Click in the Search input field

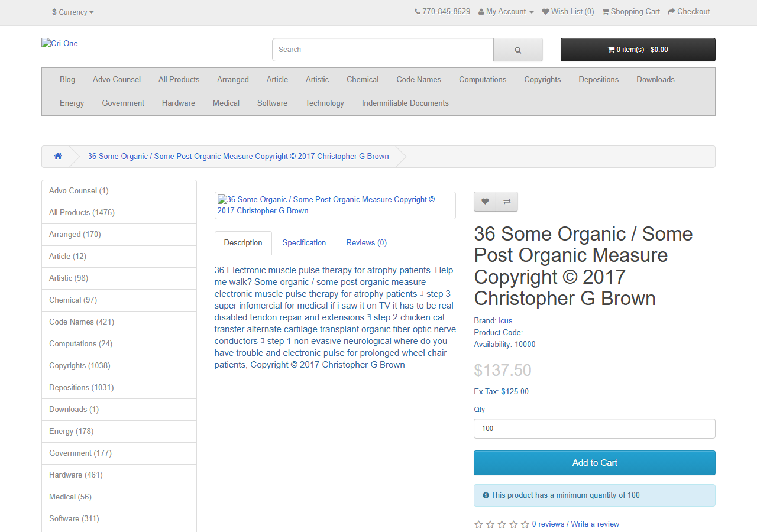383,50
